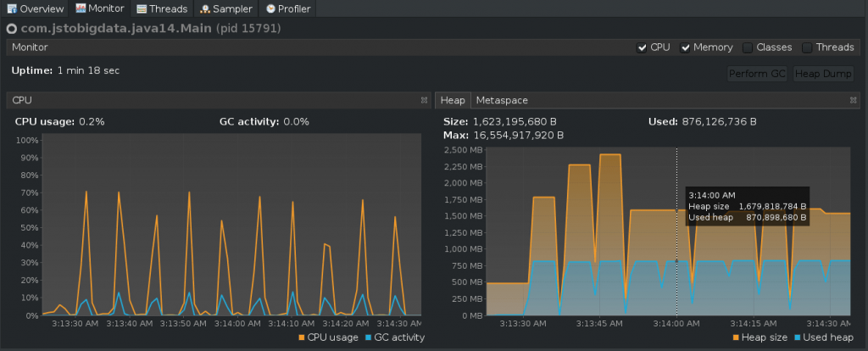Select the Heap graph tab

(x=453, y=100)
